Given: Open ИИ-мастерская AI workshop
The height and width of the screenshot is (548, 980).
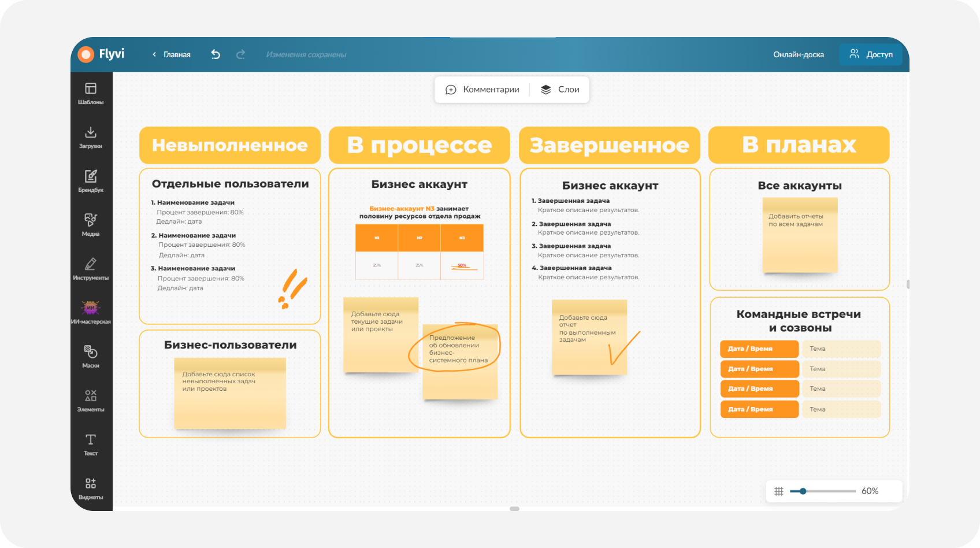Looking at the screenshot, I should point(91,313).
